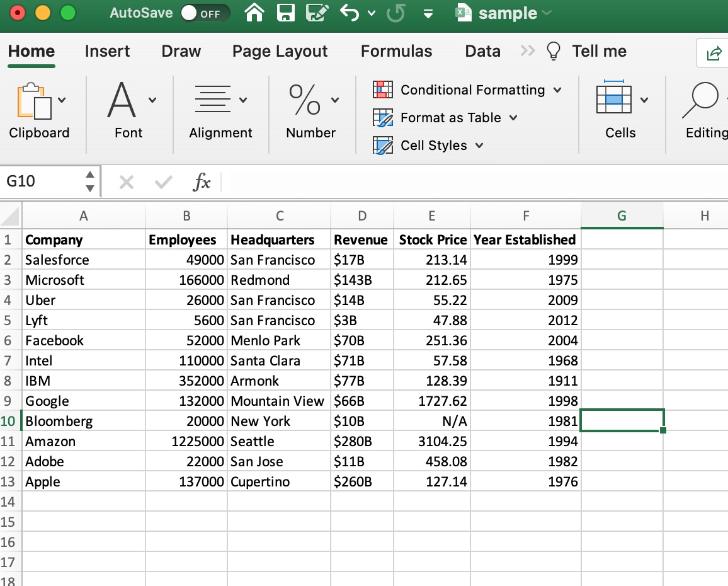Expand the Font group dropdown
Screen dimensions: 728x586
[x=152, y=100]
